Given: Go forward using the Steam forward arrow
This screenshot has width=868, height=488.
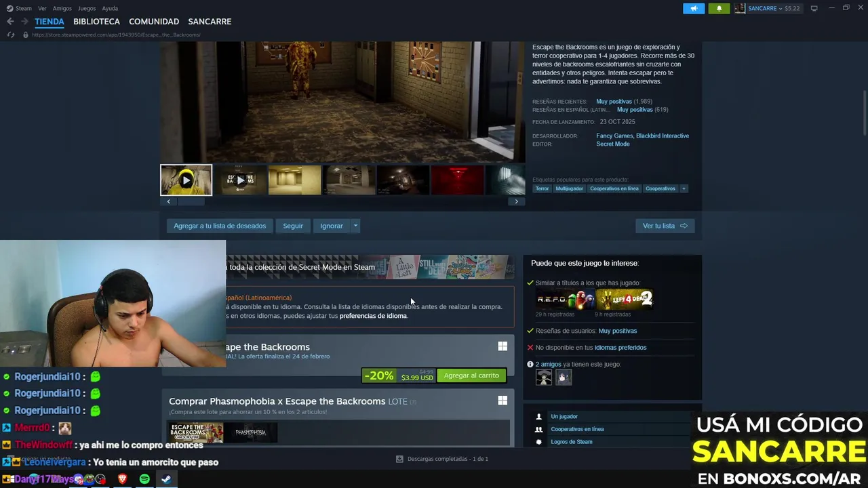Looking at the screenshot, I should (24, 22).
